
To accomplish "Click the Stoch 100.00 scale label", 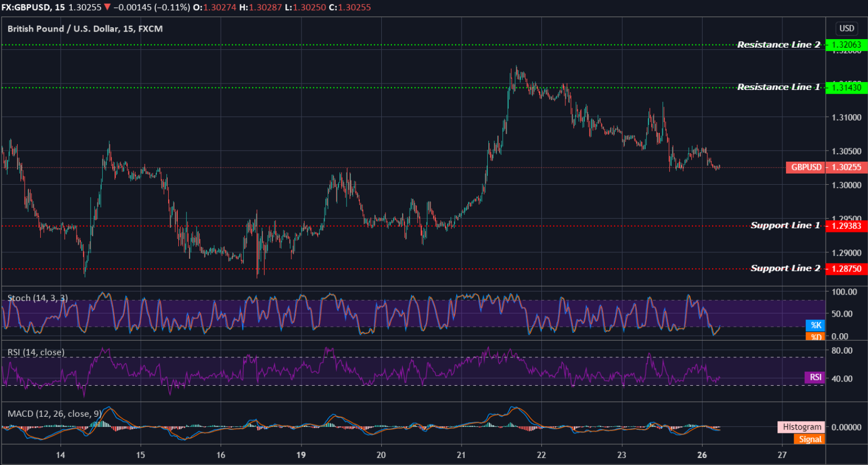I will coord(844,292).
